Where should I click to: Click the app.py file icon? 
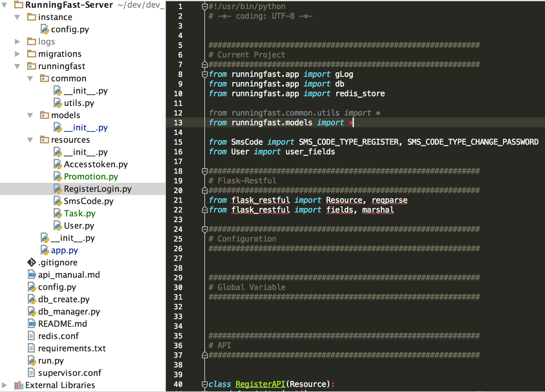pyautogui.click(x=45, y=250)
